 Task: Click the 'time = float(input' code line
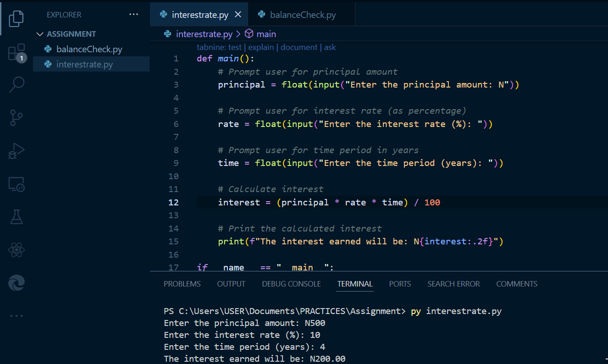click(x=360, y=163)
